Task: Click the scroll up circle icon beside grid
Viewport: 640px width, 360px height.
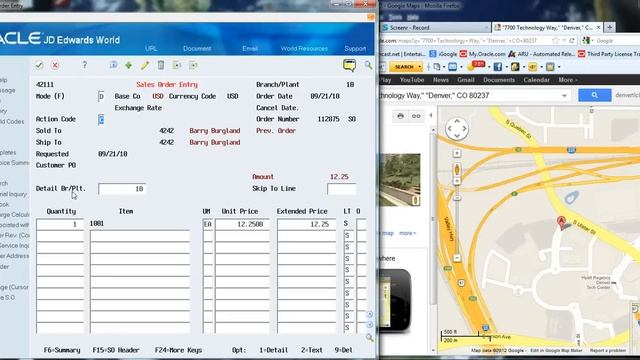Action: [369, 314]
